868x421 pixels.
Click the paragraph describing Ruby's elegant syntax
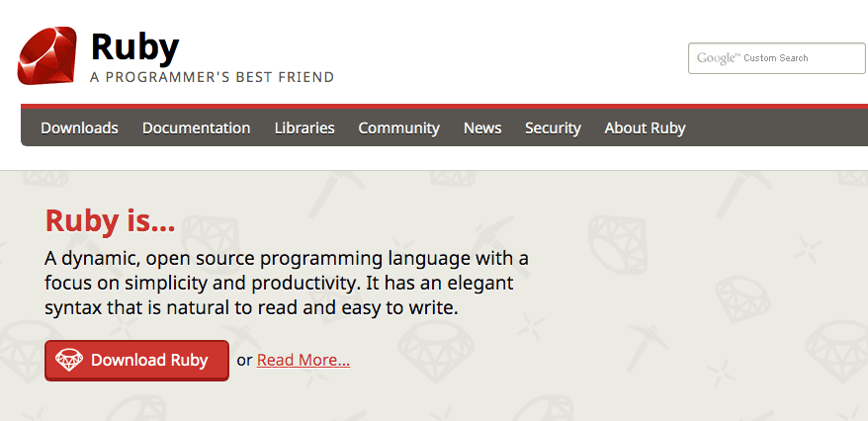click(287, 284)
